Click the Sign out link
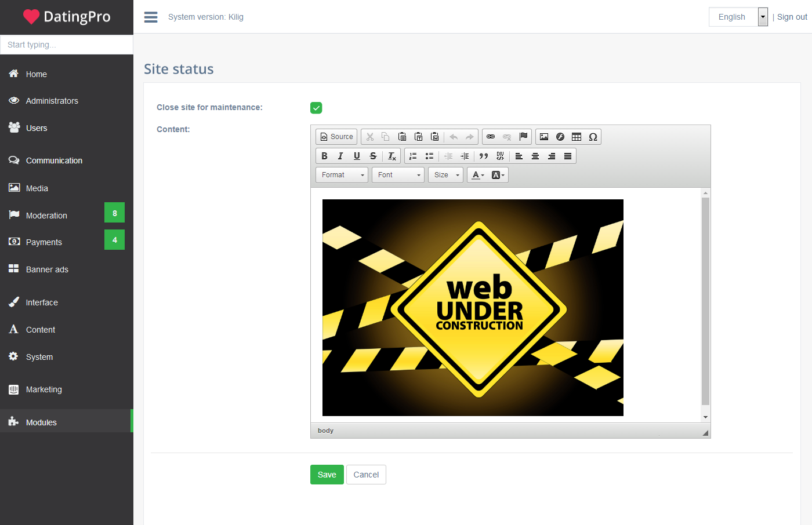Screen dimensions: 812x525 [x=792, y=17]
